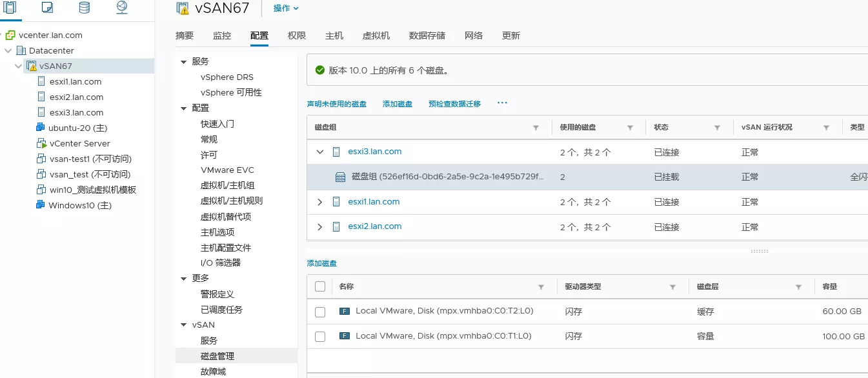Open the Storage inventory view icon

85,8
